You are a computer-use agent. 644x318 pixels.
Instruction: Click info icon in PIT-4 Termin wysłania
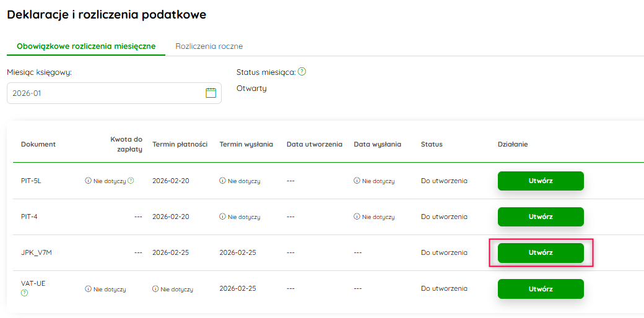coord(222,217)
